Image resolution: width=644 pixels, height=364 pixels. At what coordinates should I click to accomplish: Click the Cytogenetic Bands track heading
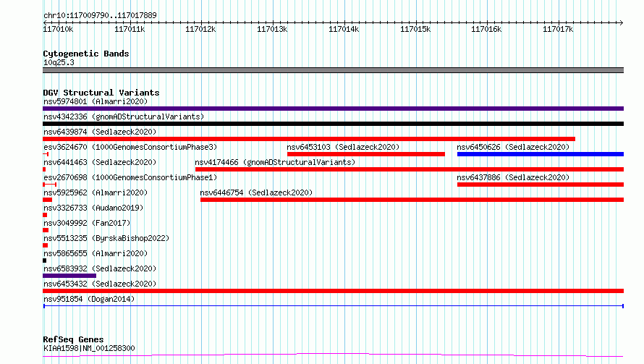(86, 54)
